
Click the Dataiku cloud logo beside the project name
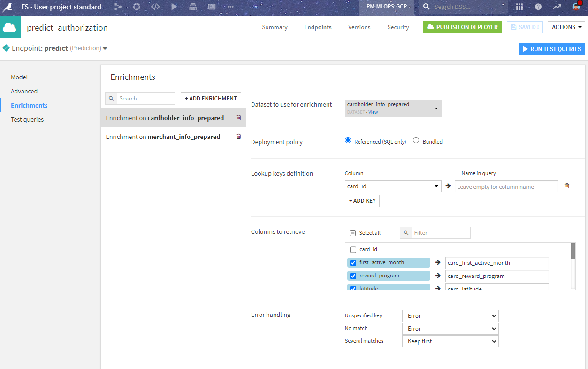(10, 27)
